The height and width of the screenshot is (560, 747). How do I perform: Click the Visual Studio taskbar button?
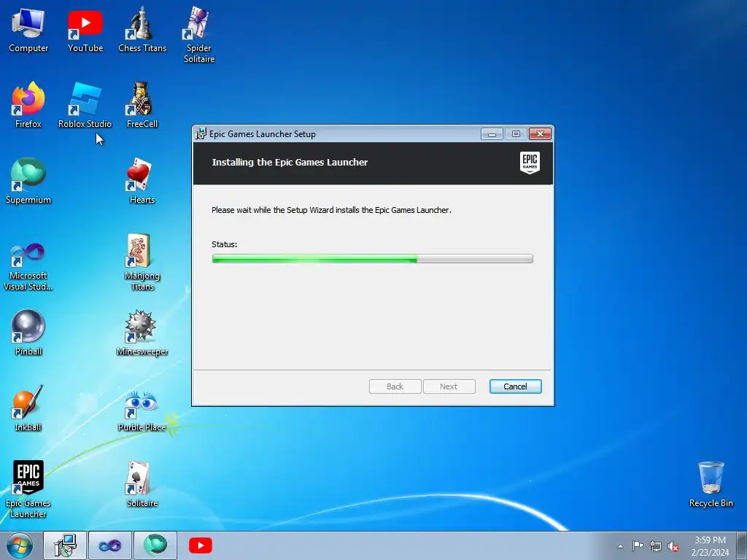click(x=110, y=545)
